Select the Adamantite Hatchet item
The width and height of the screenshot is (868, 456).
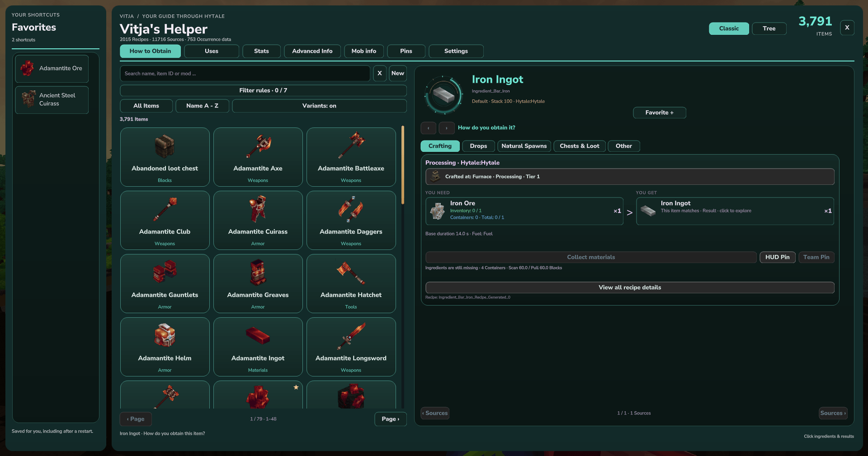351,283
